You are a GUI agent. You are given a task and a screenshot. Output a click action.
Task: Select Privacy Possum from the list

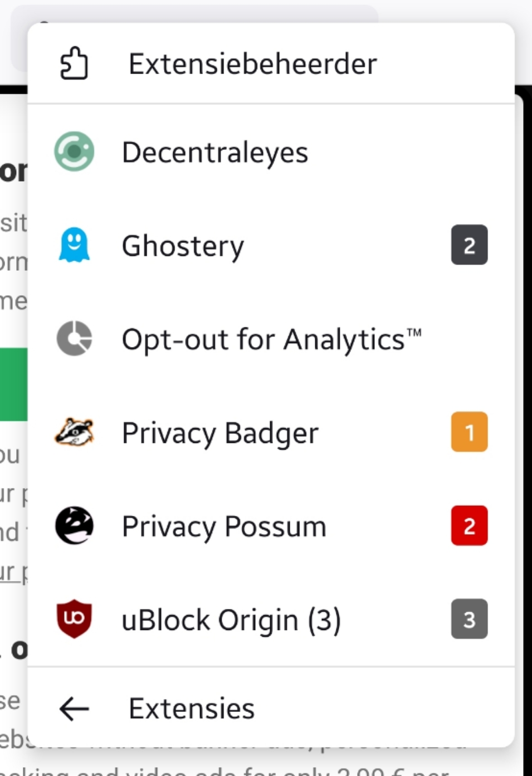click(271, 525)
